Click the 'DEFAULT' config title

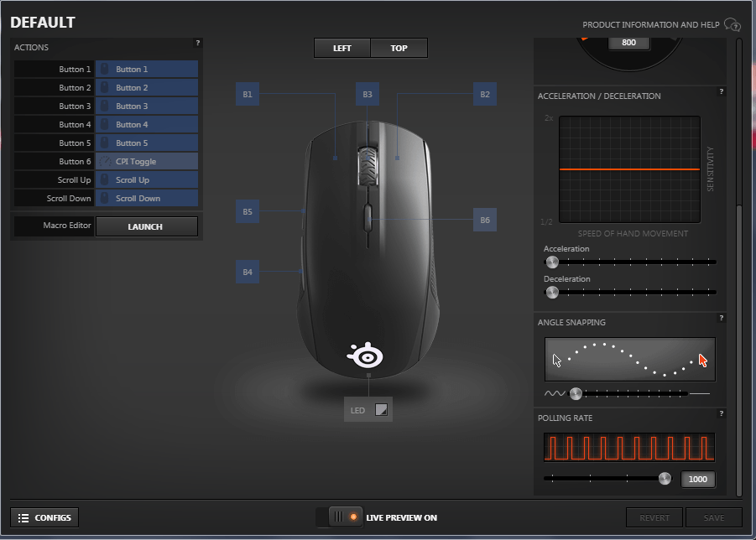point(43,22)
